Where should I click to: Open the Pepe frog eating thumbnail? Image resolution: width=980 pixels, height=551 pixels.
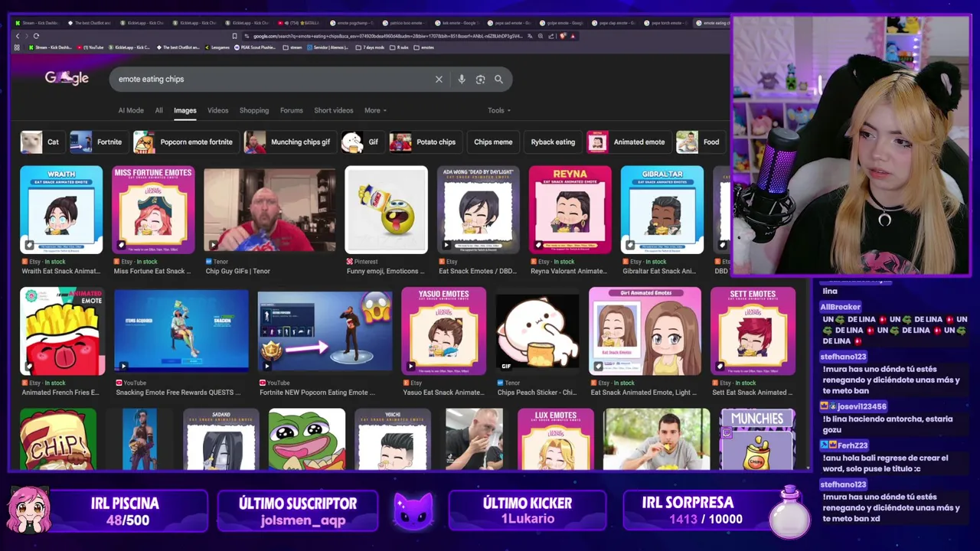click(x=306, y=439)
